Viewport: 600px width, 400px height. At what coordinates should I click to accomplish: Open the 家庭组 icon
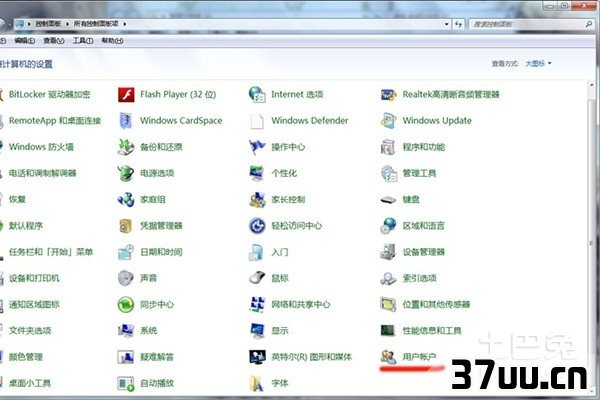click(126, 199)
